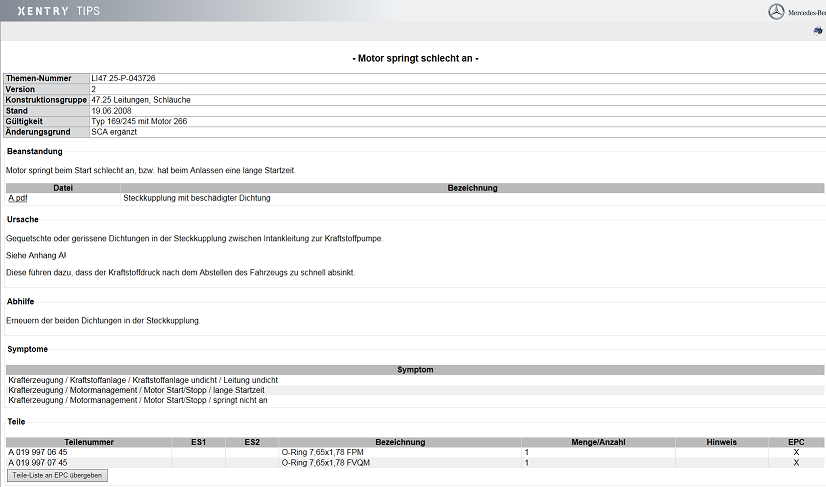The height and width of the screenshot is (487, 826).
Task: Toggle EPC mark for part A 019 997 07 45
Action: (x=796, y=463)
